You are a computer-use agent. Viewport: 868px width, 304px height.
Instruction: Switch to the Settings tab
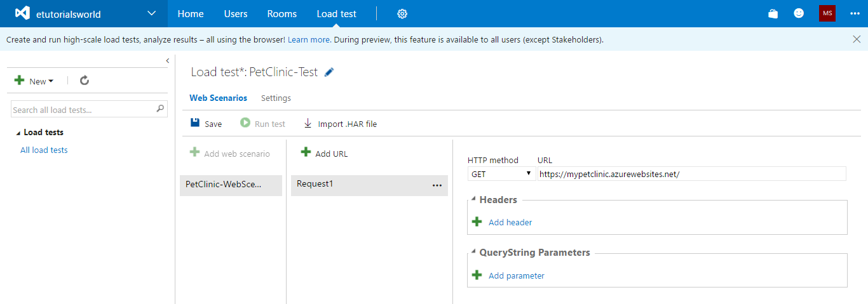point(276,98)
